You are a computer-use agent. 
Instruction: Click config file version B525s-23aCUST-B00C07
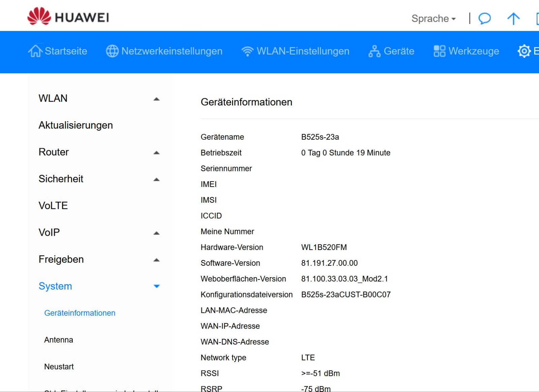point(346,295)
